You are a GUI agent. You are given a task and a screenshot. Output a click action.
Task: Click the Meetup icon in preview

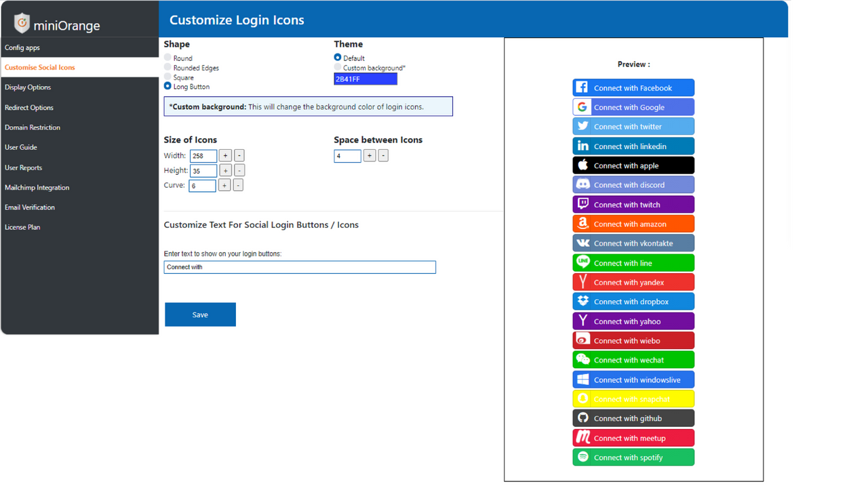pyautogui.click(x=583, y=437)
